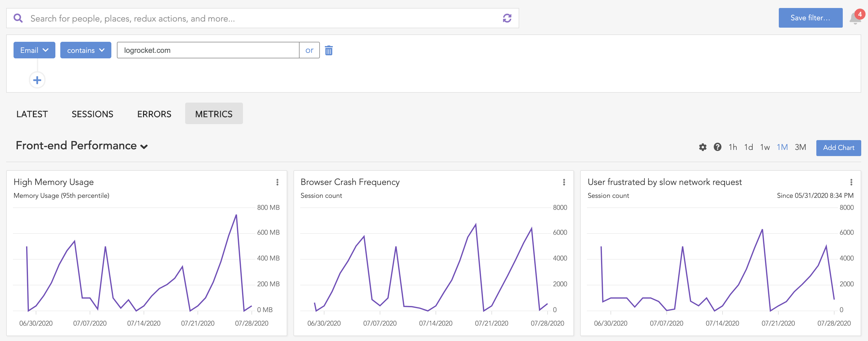Add a new filter with plus icon
Image resolution: width=868 pixels, height=341 pixels.
pyautogui.click(x=37, y=80)
